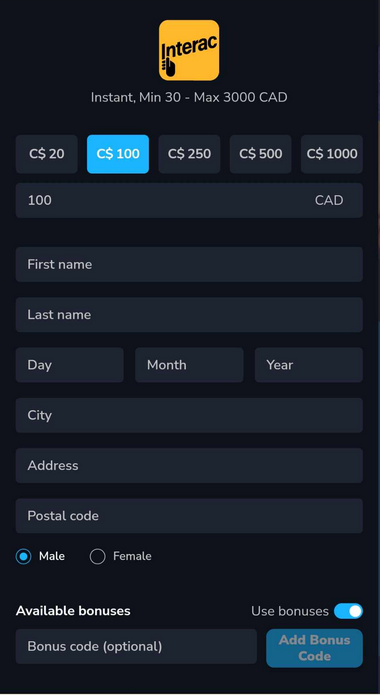This screenshot has width=380, height=695.
Task: Select the Male radio button
Action: (24, 556)
